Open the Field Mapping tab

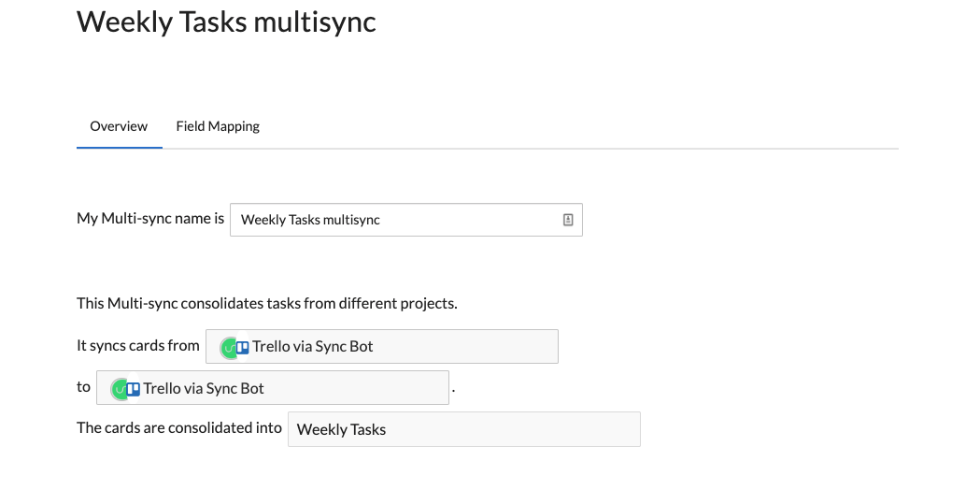pyautogui.click(x=218, y=126)
